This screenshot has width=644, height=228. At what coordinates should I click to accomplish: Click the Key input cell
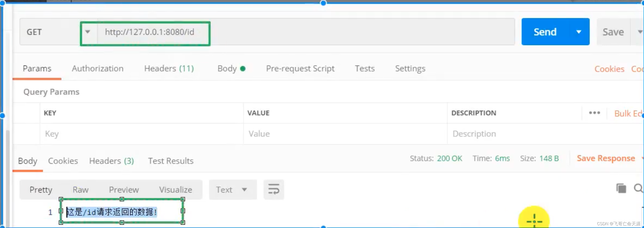[142, 134]
